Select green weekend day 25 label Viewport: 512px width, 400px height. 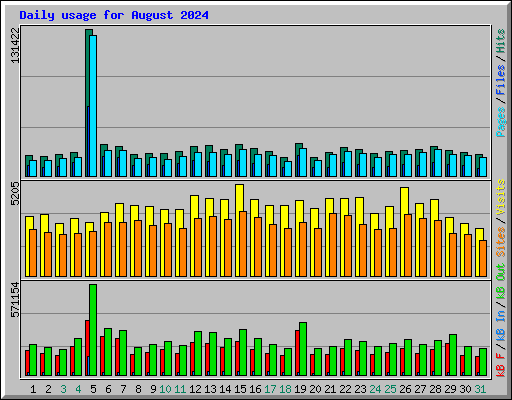390,389
